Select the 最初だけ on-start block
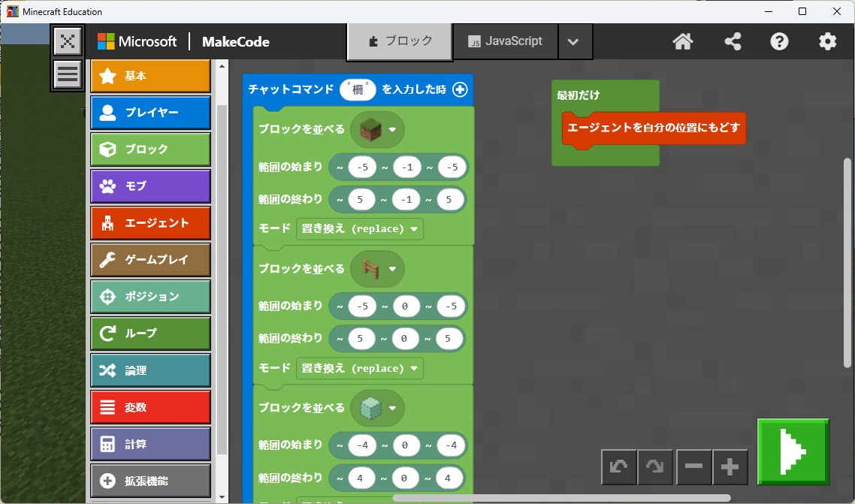The image size is (855, 504). [x=579, y=95]
